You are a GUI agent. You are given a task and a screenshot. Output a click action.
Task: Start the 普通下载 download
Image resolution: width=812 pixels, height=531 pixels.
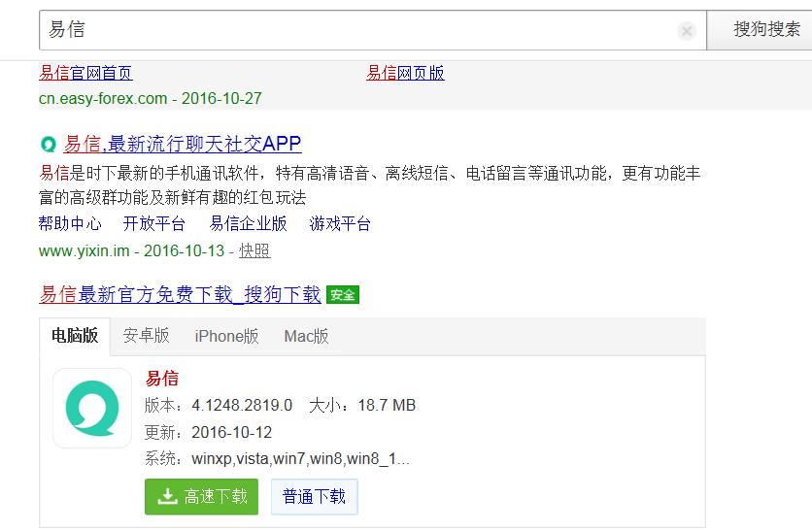point(315,497)
